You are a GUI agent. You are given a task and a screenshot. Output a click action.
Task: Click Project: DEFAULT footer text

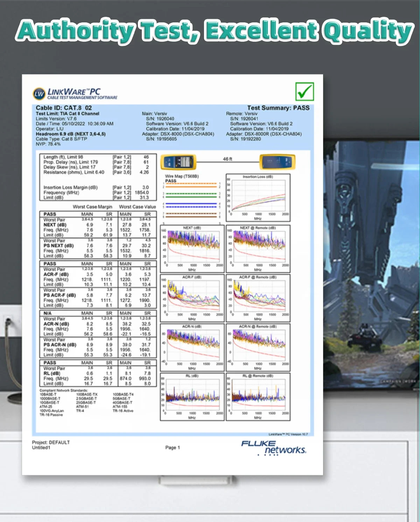pos(51,442)
